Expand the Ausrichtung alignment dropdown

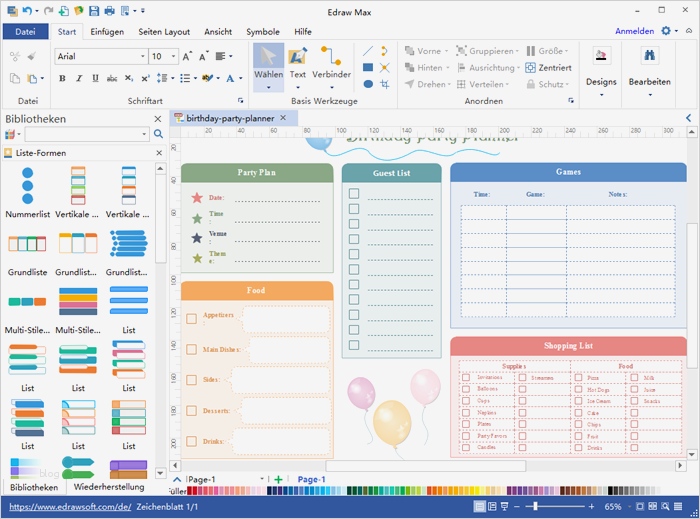pos(518,68)
